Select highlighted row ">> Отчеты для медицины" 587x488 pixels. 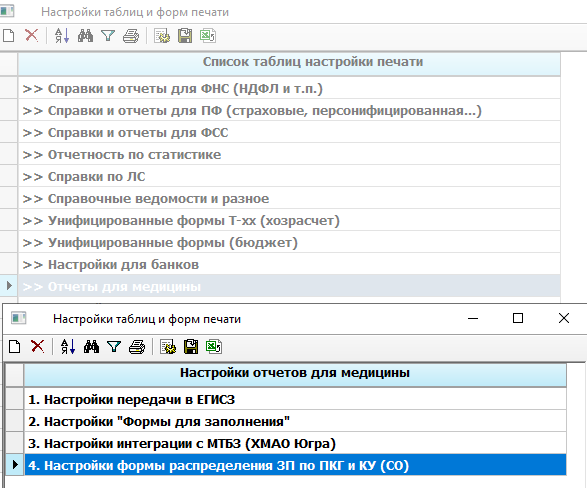(x=289, y=286)
